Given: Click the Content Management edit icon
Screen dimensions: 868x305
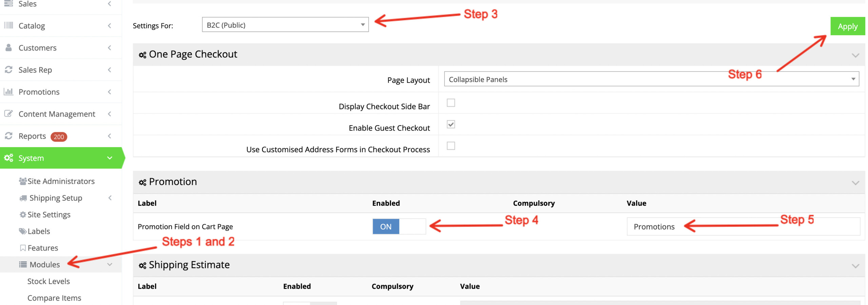Looking at the screenshot, I should tap(8, 114).
